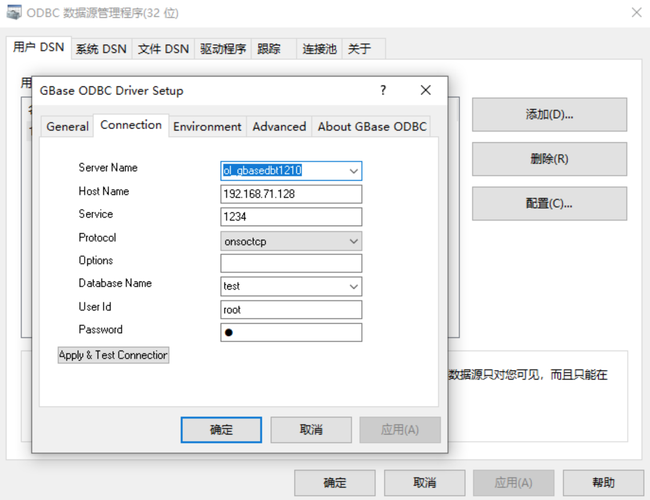Click the Service label

(96, 214)
